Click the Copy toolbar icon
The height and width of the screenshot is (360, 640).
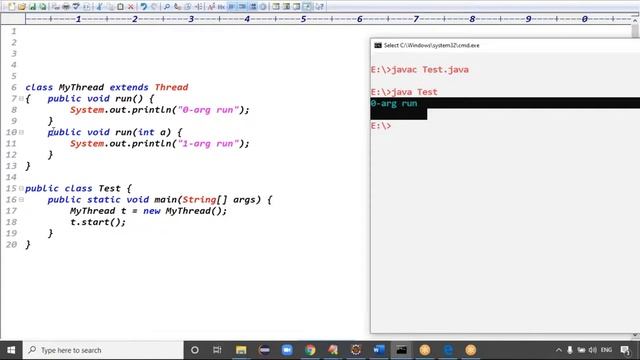pyautogui.click(x=110, y=7)
